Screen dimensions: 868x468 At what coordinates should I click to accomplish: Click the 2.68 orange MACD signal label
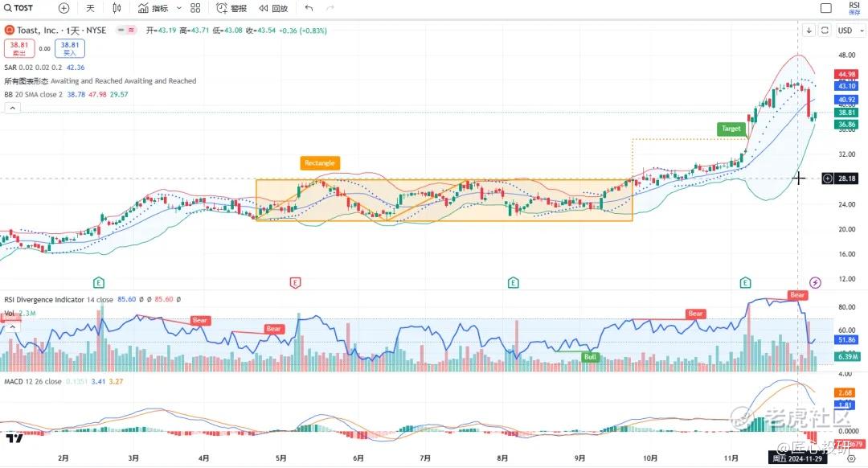[845, 393]
